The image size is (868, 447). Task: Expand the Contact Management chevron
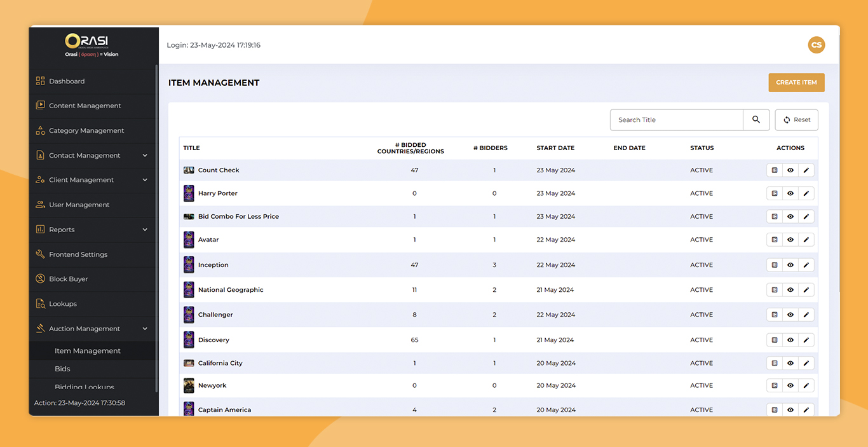point(145,155)
